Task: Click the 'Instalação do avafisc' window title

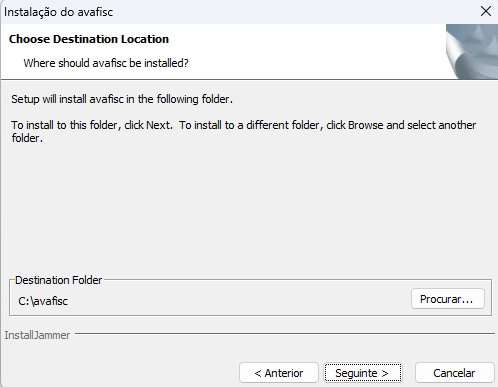Action: click(58, 12)
